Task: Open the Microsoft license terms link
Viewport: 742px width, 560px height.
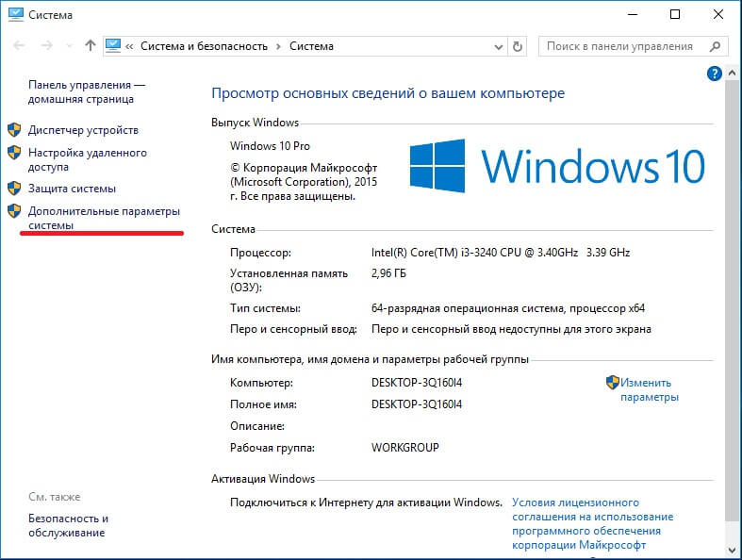Action: tap(592, 523)
